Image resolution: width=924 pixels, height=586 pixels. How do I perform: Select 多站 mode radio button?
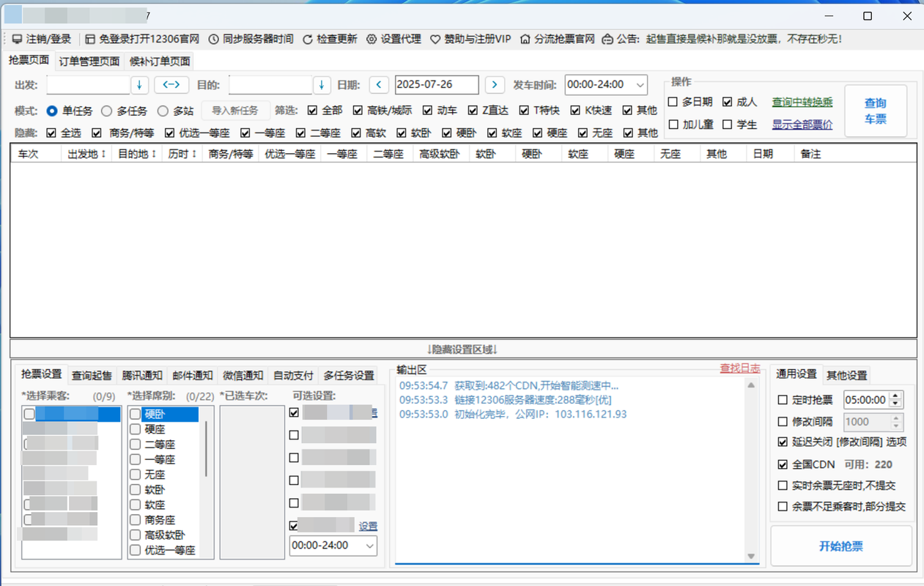(163, 111)
